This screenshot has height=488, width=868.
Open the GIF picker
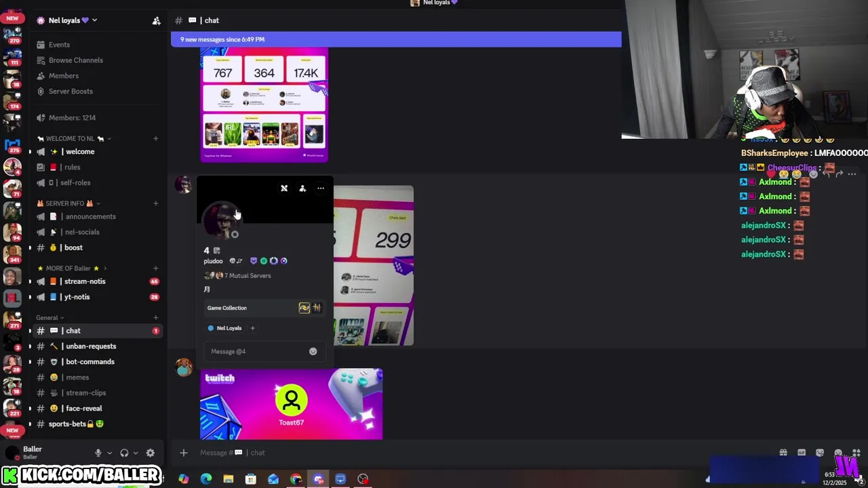[x=802, y=453]
